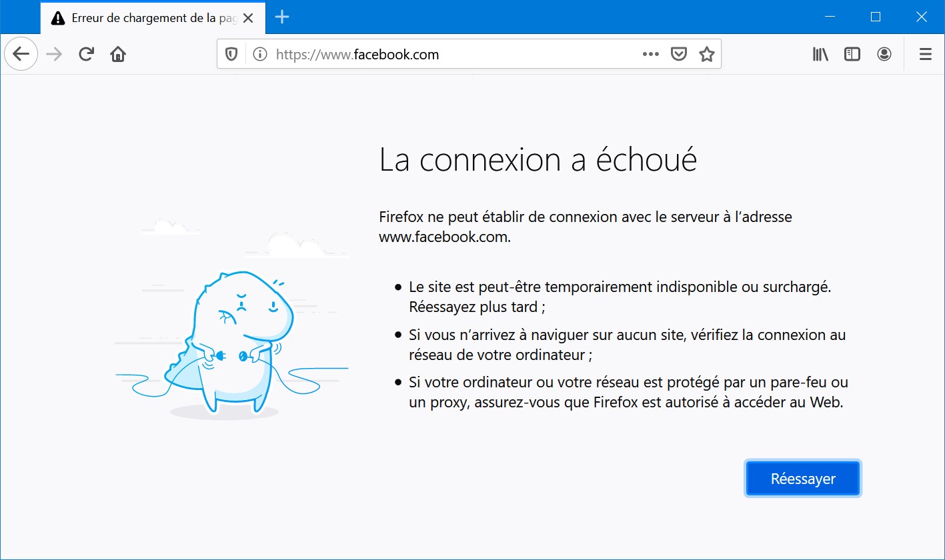Open the Library history and bookmarks menu
The image size is (945, 560).
[x=820, y=55]
